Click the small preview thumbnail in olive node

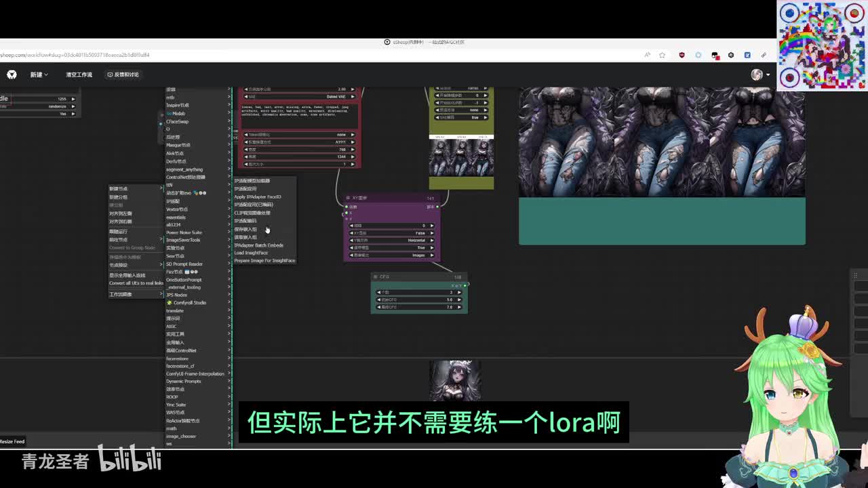tap(461, 157)
